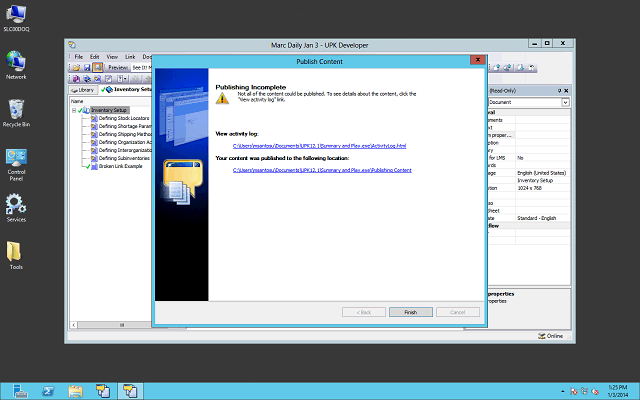
Task: Click the active UPK Developer taskbar button
Action: [131, 391]
